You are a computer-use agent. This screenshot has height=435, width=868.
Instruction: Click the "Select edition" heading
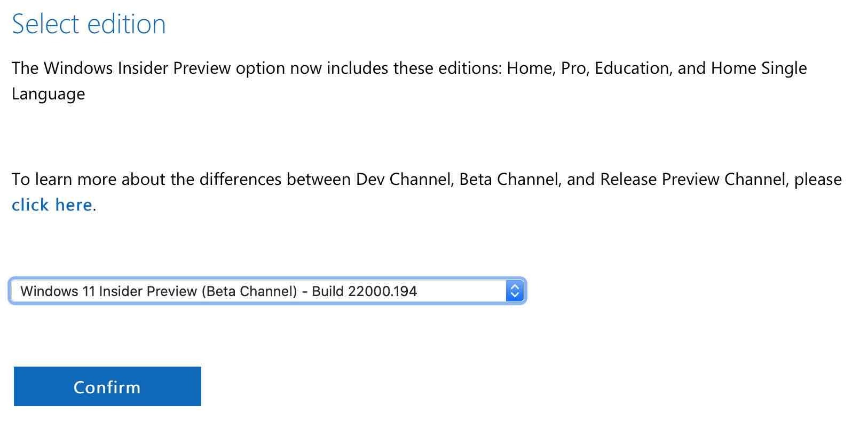point(89,24)
